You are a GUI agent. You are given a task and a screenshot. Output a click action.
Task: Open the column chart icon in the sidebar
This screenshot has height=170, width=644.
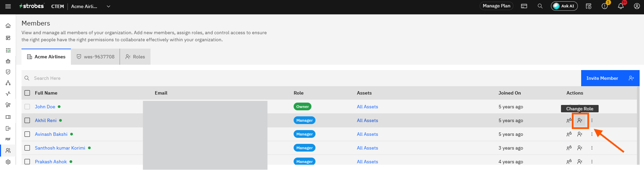point(8,128)
